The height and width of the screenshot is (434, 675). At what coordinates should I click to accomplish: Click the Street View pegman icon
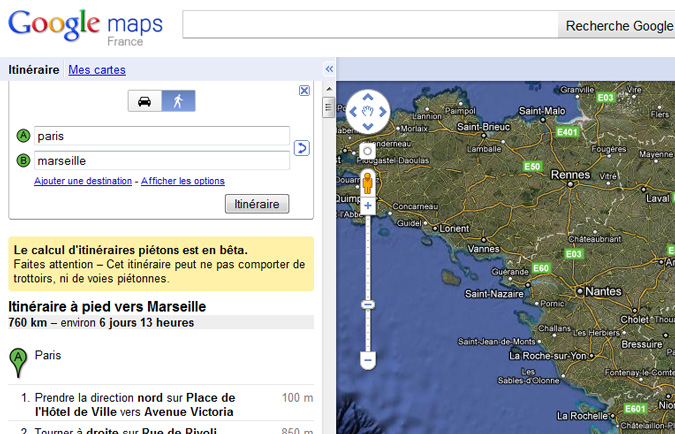pyautogui.click(x=368, y=182)
